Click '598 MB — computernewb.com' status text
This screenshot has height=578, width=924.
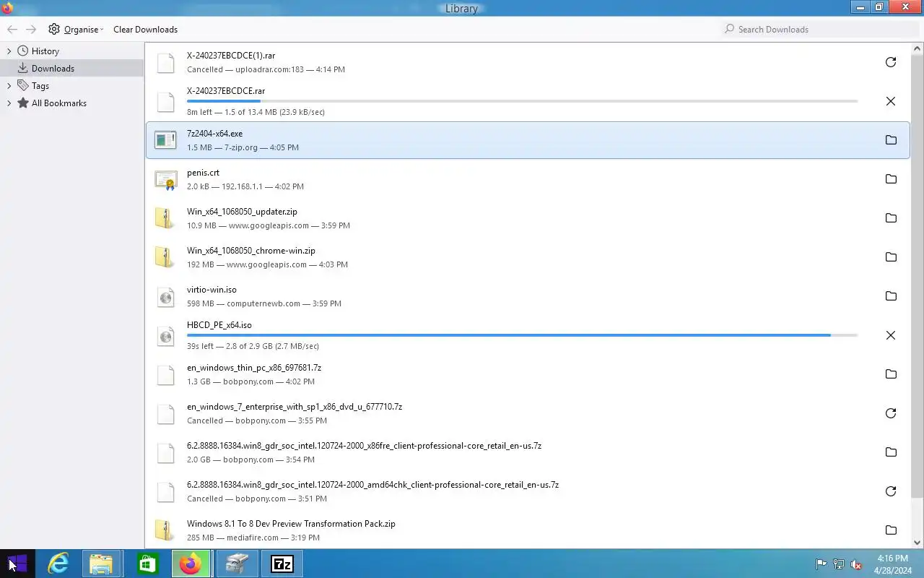click(x=264, y=303)
